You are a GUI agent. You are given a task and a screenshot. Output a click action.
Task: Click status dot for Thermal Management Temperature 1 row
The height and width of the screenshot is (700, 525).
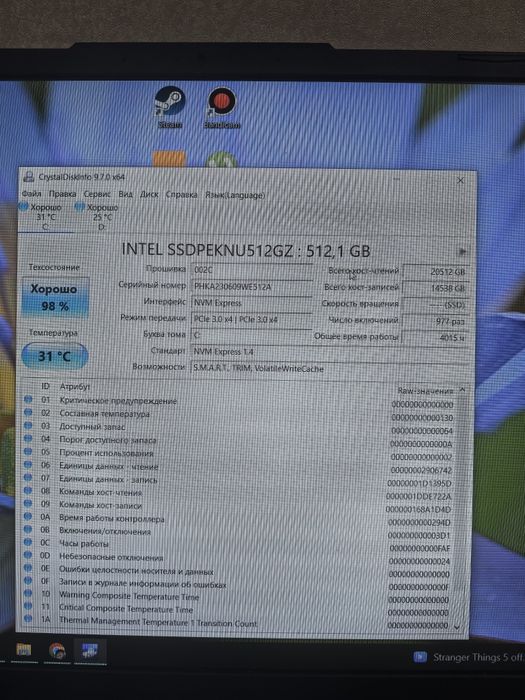coord(28,619)
